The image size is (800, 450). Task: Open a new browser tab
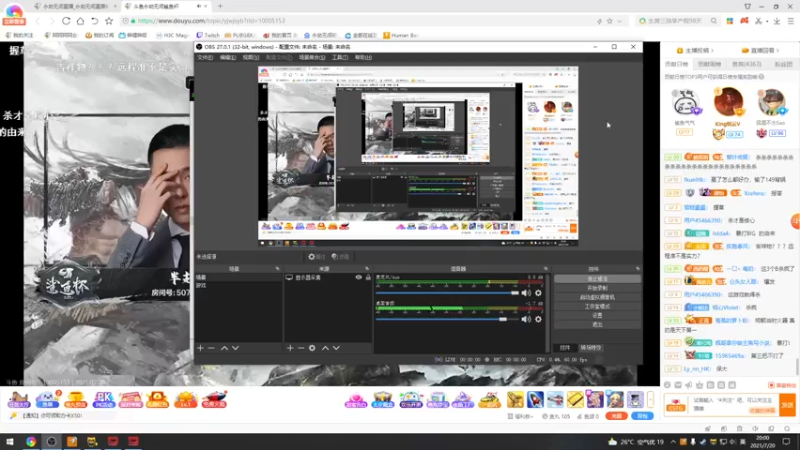click(220, 6)
